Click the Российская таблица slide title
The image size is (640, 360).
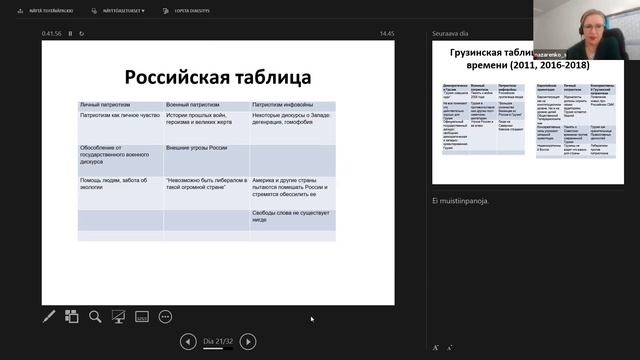pyautogui.click(x=218, y=77)
